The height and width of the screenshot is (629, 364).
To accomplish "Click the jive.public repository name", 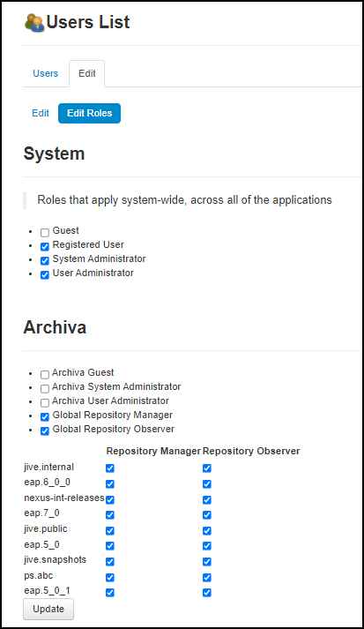I will pos(46,528).
